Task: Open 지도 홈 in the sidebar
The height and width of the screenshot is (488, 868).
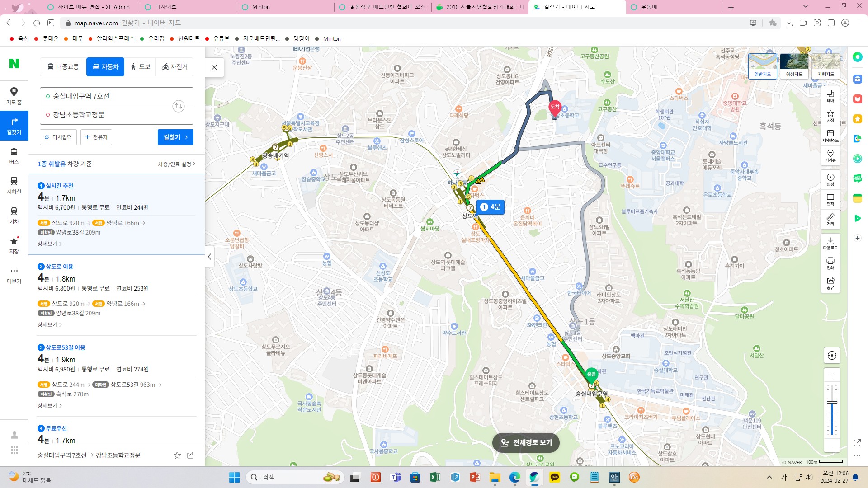Action: pyautogui.click(x=14, y=96)
